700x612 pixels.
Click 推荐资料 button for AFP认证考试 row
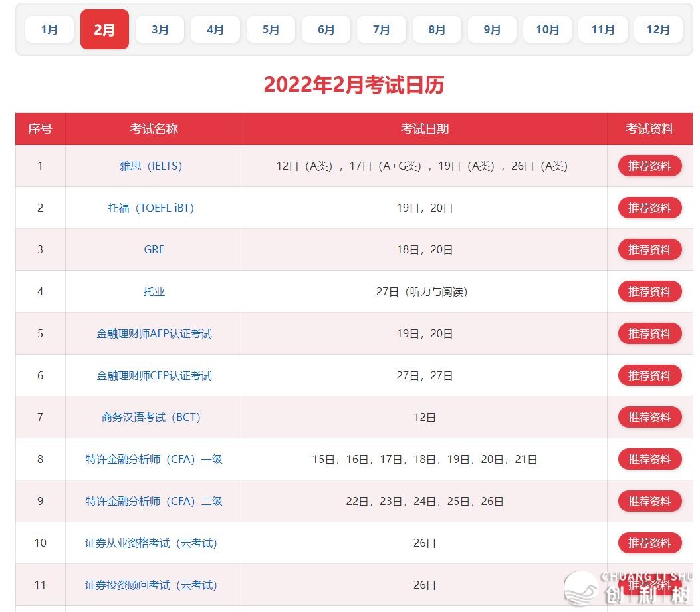(x=649, y=334)
